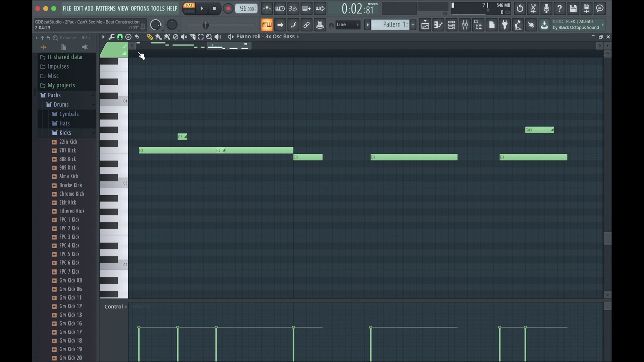This screenshot has width=644, height=362.
Task: Open the Playlist view icon
Action: [x=425, y=25]
